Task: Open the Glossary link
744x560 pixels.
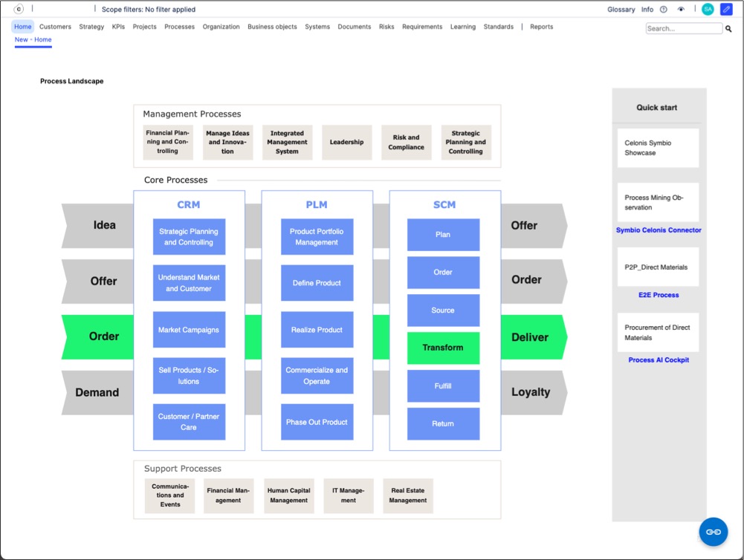Action: click(x=621, y=10)
